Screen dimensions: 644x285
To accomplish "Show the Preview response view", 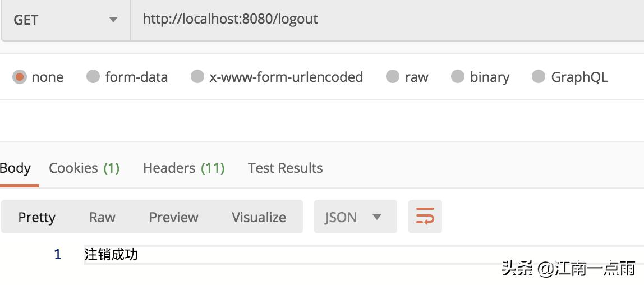I will [x=174, y=217].
